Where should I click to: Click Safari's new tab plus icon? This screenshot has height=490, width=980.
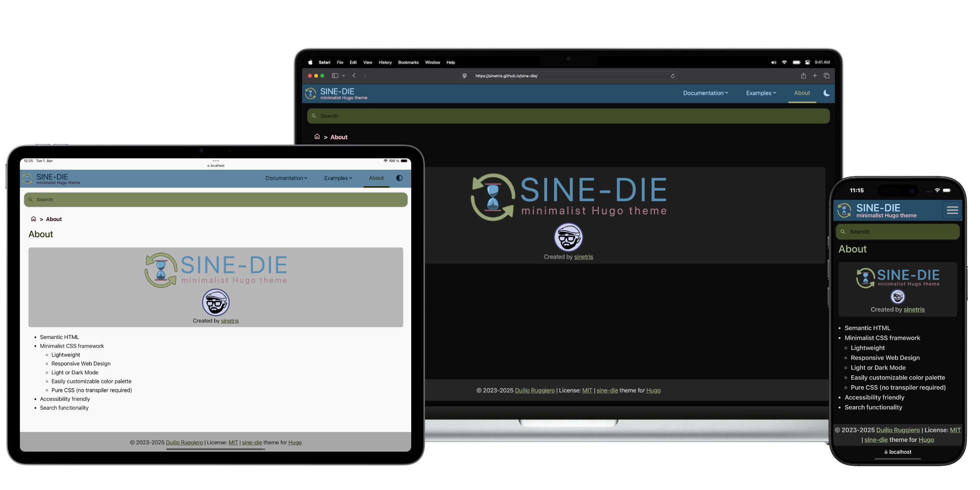pos(815,76)
